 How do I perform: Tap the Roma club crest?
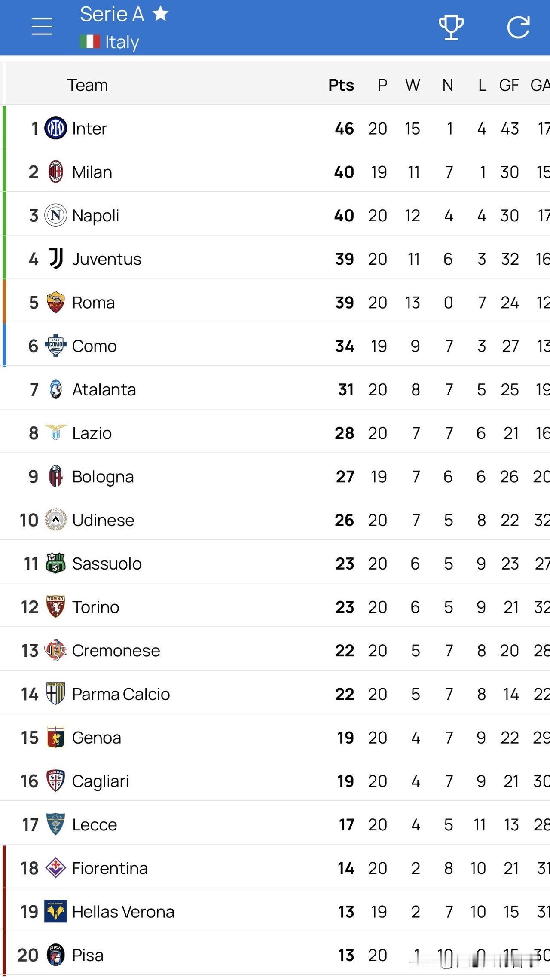[55, 302]
